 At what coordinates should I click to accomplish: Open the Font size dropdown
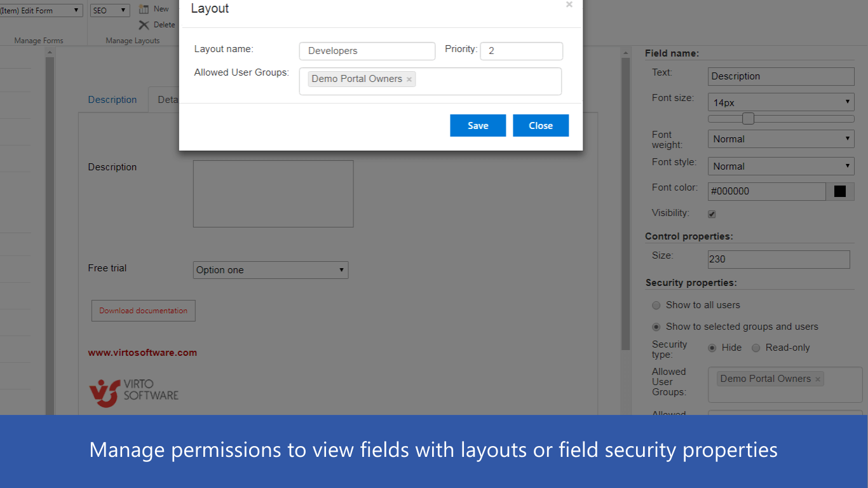click(x=781, y=102)
